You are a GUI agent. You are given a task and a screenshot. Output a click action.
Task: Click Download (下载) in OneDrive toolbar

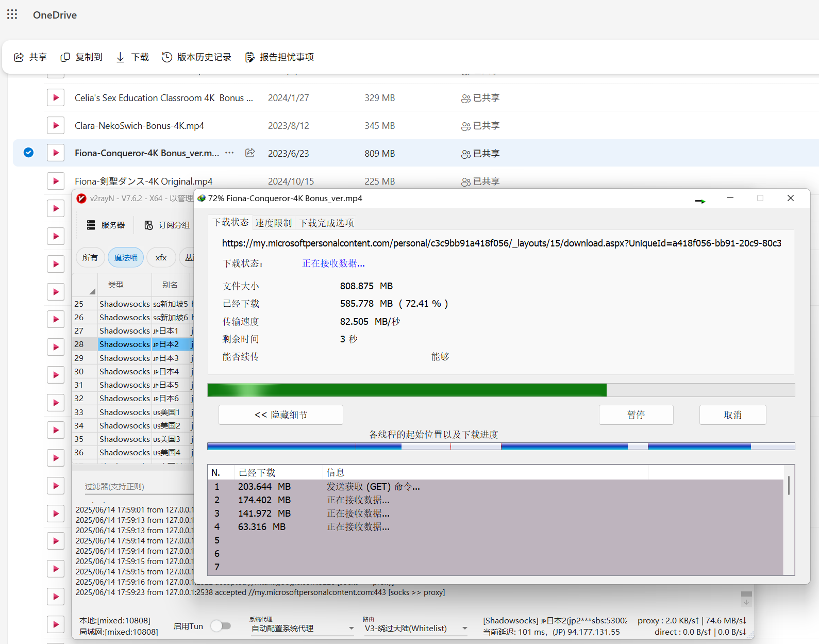pos(132,57)
